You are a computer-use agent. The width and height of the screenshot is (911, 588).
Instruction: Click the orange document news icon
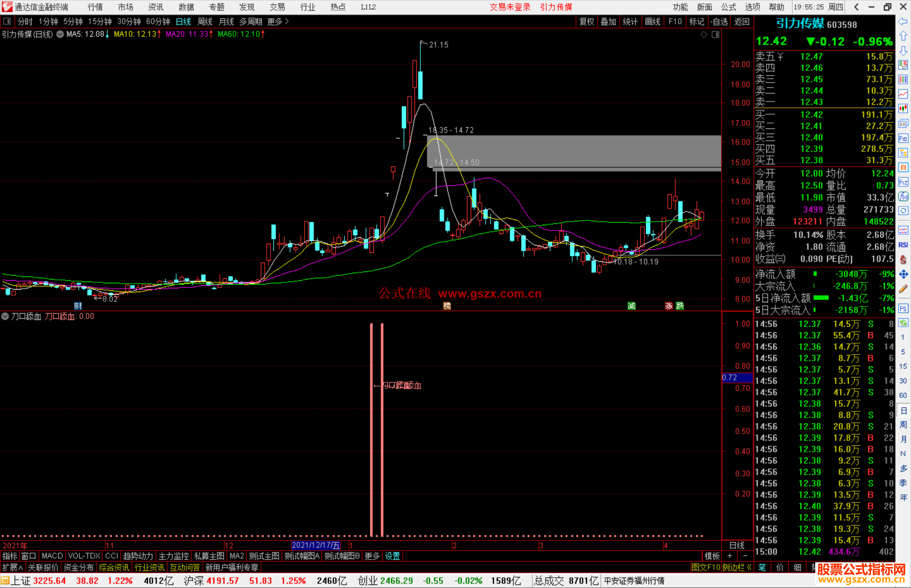point(903,167)
